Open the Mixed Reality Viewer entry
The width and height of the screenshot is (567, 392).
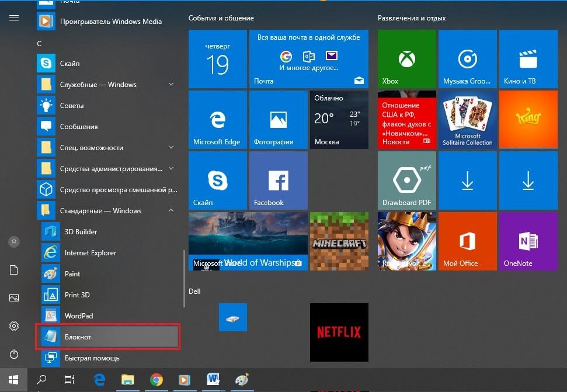107,189
